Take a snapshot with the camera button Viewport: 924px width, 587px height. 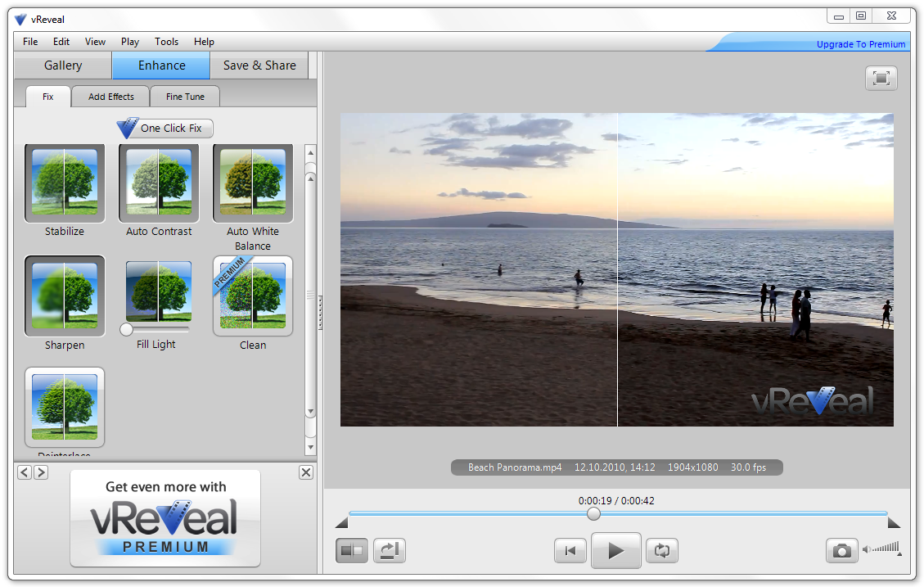[841, 550]
